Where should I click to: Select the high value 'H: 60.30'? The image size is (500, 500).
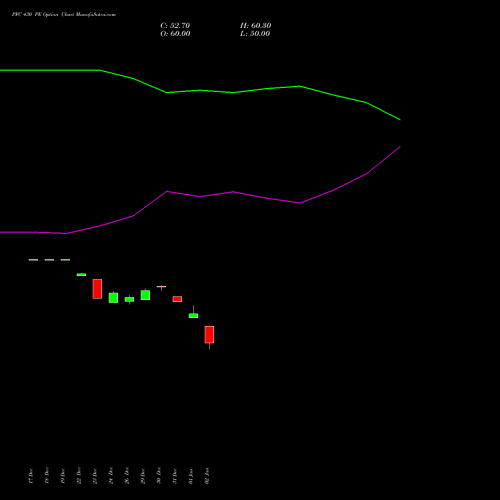255,26
